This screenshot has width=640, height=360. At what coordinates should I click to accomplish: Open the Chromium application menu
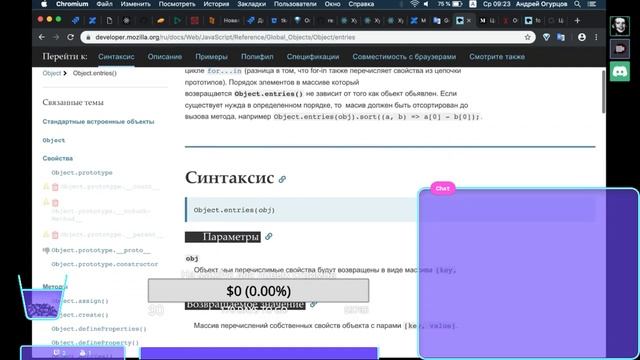(x=72, y=4)
